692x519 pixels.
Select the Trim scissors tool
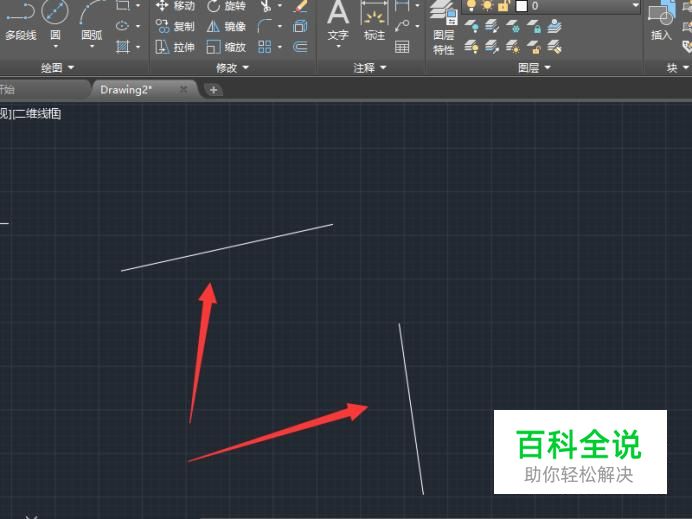coord(266,6)
